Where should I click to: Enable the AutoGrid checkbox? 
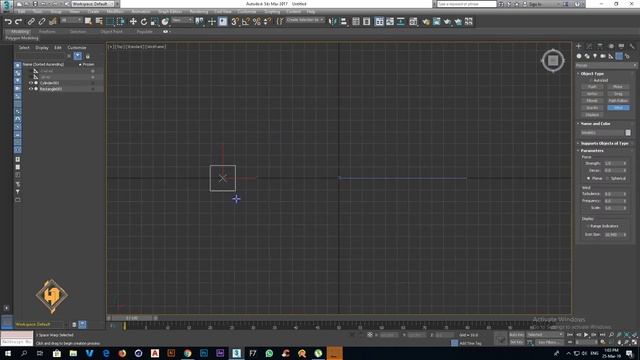point(590,80)
